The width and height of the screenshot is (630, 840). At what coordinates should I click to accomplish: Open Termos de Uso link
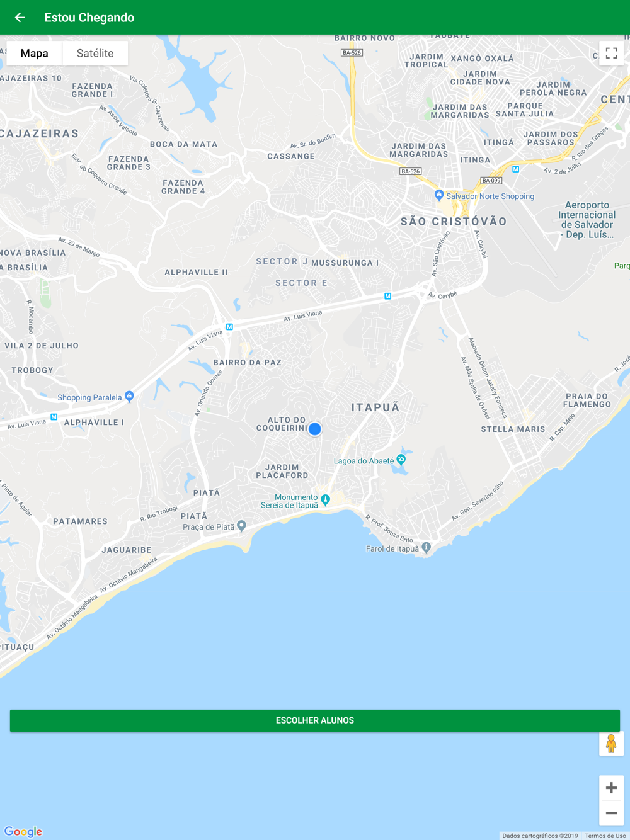click(x=605, y=836)
